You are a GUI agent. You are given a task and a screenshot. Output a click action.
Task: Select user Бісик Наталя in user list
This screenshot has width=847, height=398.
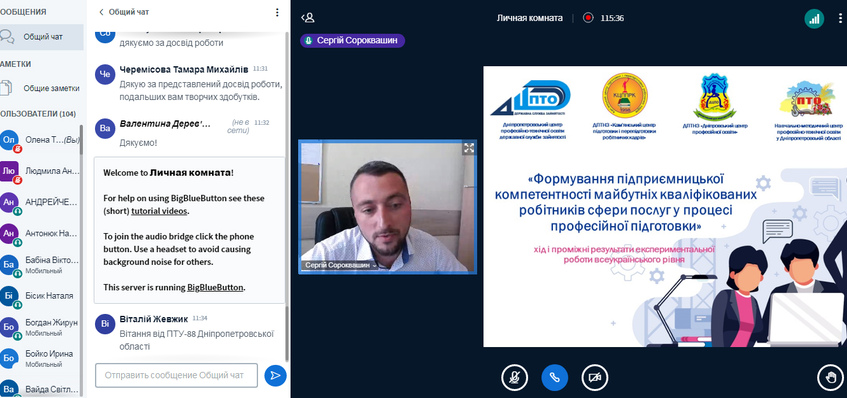click(40, 296)
